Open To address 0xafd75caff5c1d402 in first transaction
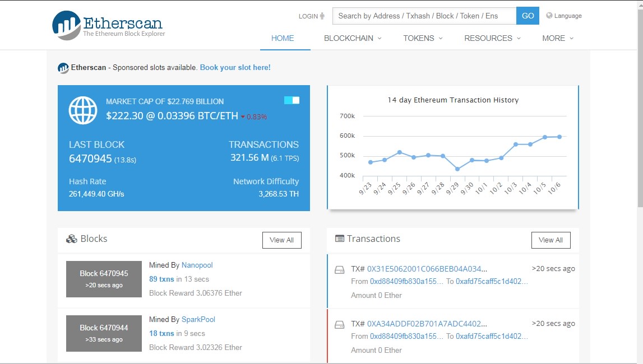 coord(492,281)
